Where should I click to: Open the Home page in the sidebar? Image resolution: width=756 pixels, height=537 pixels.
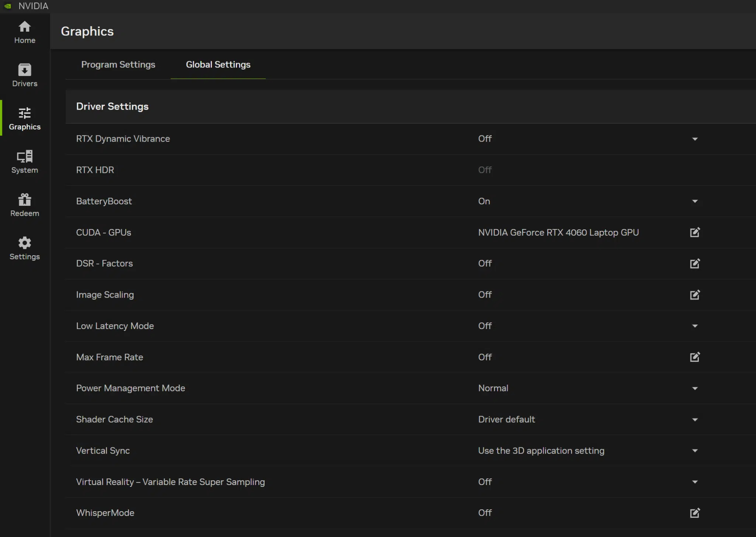click(x=25, y=32)
